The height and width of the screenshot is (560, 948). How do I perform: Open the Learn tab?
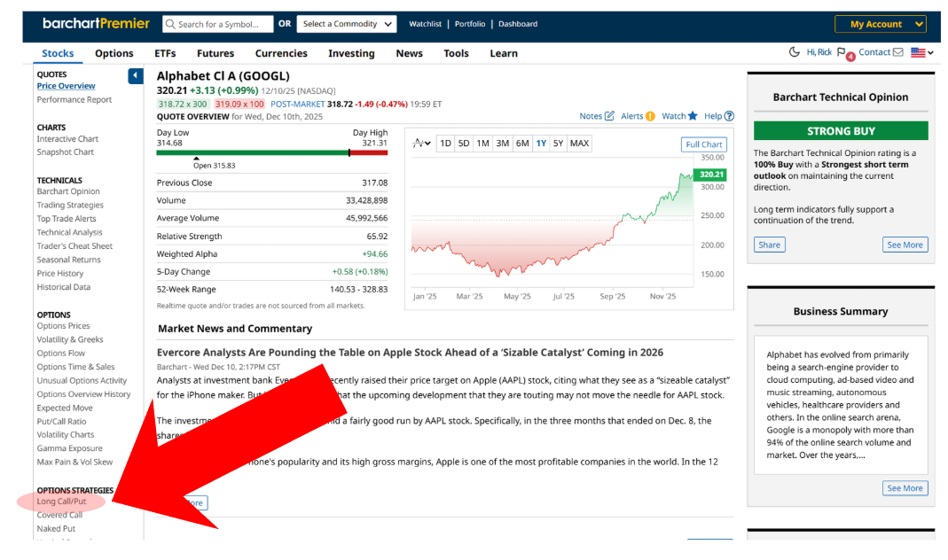[504, 53]
